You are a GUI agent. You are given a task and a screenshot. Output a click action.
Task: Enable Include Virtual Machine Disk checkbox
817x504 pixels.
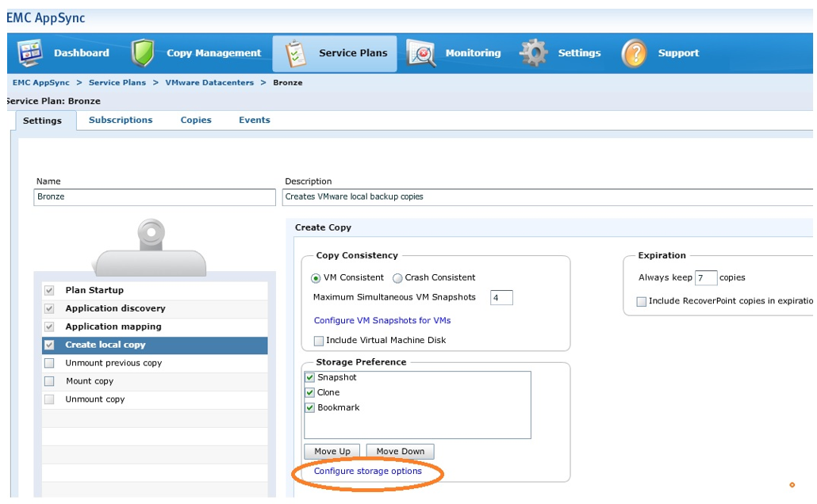[x=319, y=341]
